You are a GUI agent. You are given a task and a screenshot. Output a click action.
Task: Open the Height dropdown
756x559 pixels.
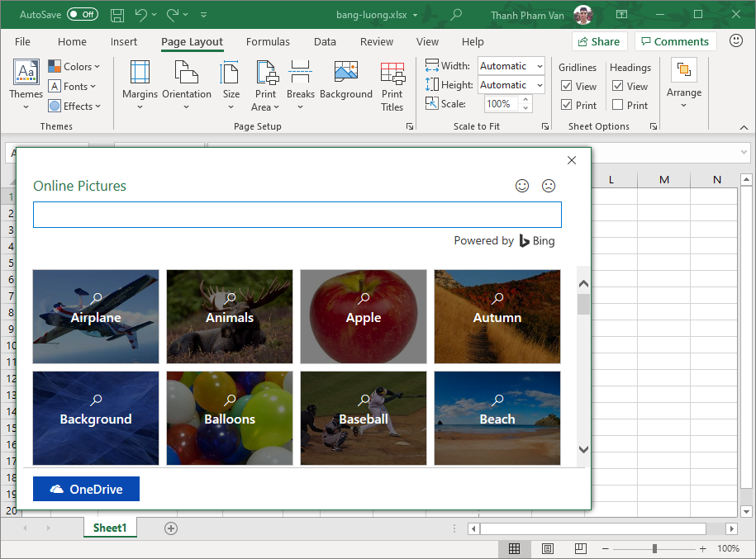click(x=540, y=85)
